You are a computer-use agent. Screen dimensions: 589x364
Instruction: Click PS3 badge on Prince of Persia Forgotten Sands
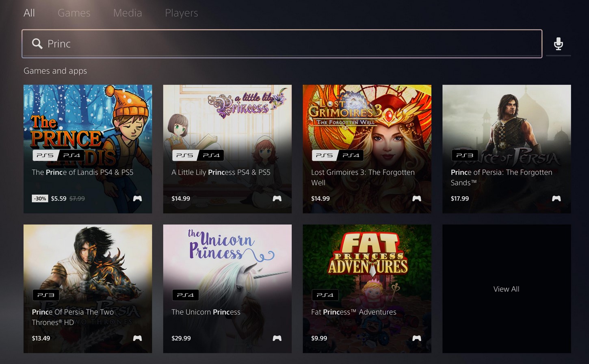click(x=465, y=155)
